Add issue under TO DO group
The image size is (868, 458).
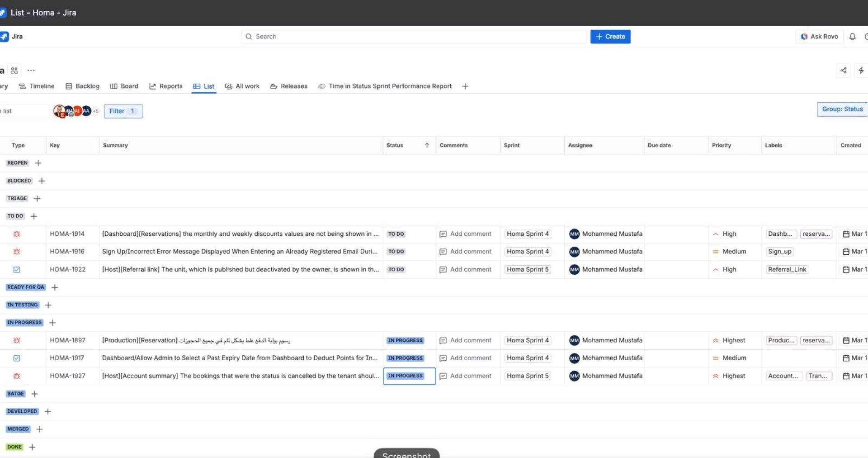coord(34,216)
